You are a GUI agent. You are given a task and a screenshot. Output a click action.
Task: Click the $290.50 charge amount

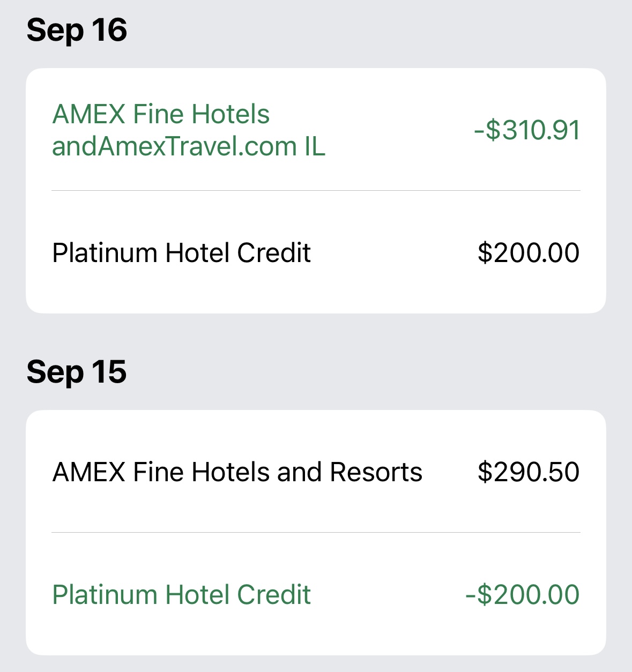528,472
